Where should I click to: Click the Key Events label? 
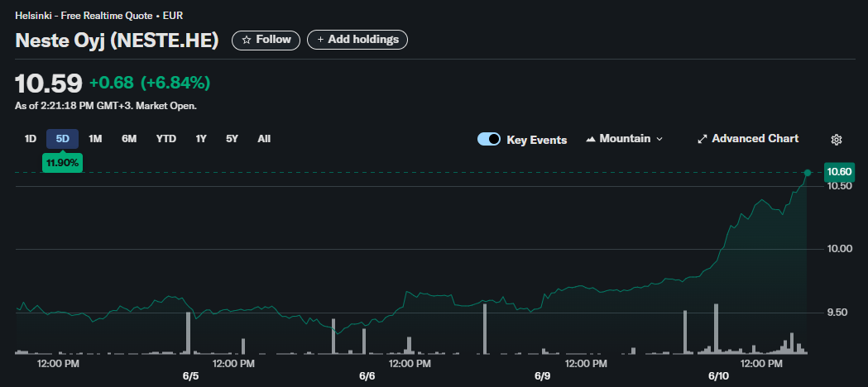[x=537, y=140]
